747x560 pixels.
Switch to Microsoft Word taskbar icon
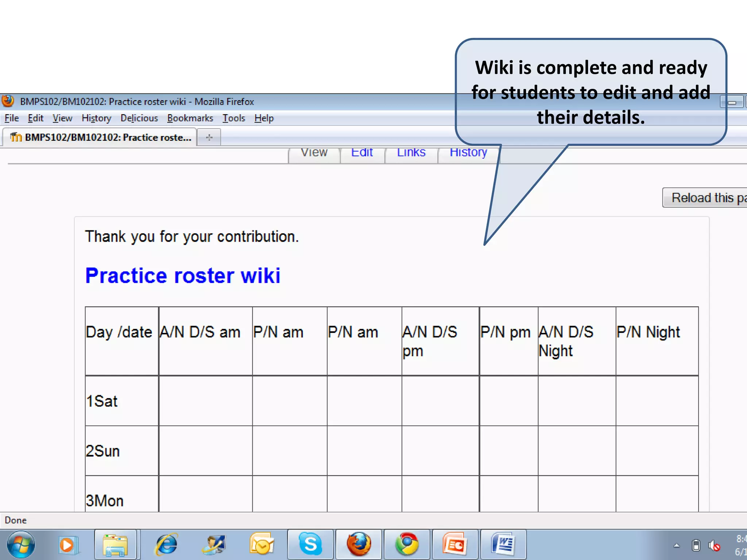pos(503,544)
